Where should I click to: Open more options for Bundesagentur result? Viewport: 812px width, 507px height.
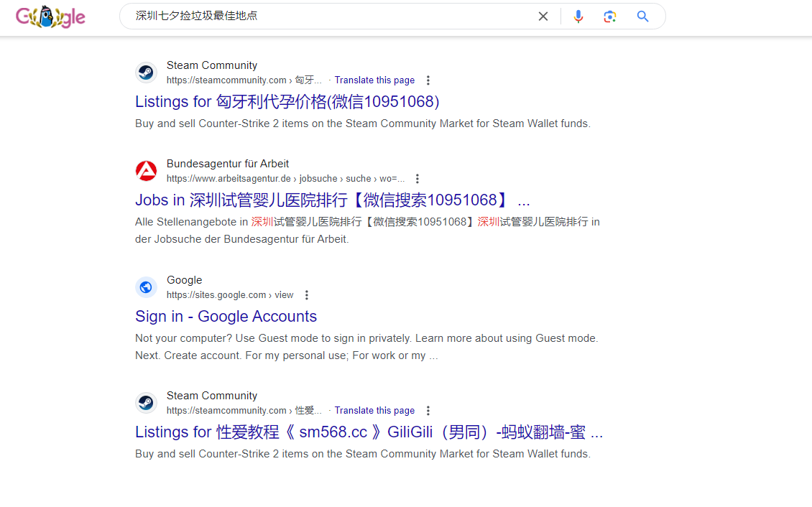[x=417, y=179]
